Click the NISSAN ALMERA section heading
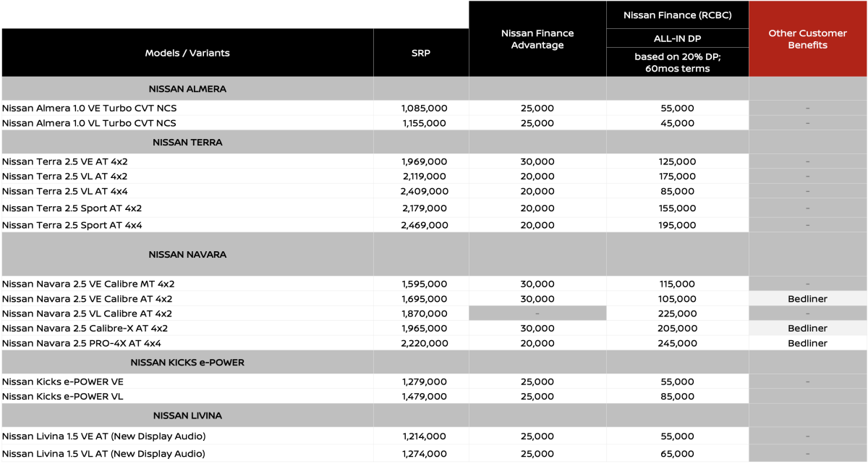This screenshot has height=464, width=868. coord(187,89)
